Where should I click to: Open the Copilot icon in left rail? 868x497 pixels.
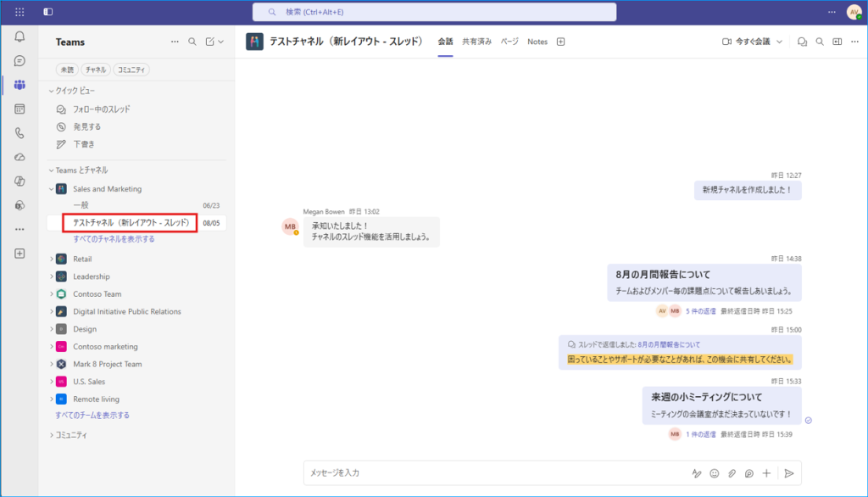point(19,181)
